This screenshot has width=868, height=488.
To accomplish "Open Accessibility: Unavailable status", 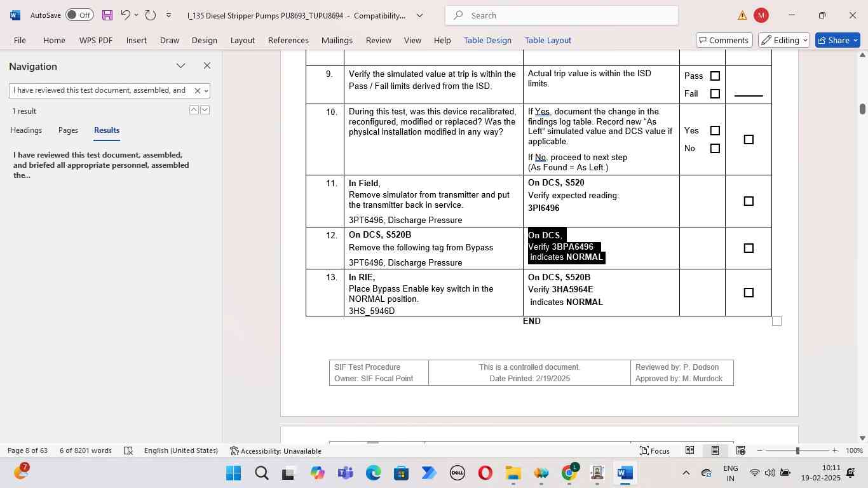I will coord(275,451).
